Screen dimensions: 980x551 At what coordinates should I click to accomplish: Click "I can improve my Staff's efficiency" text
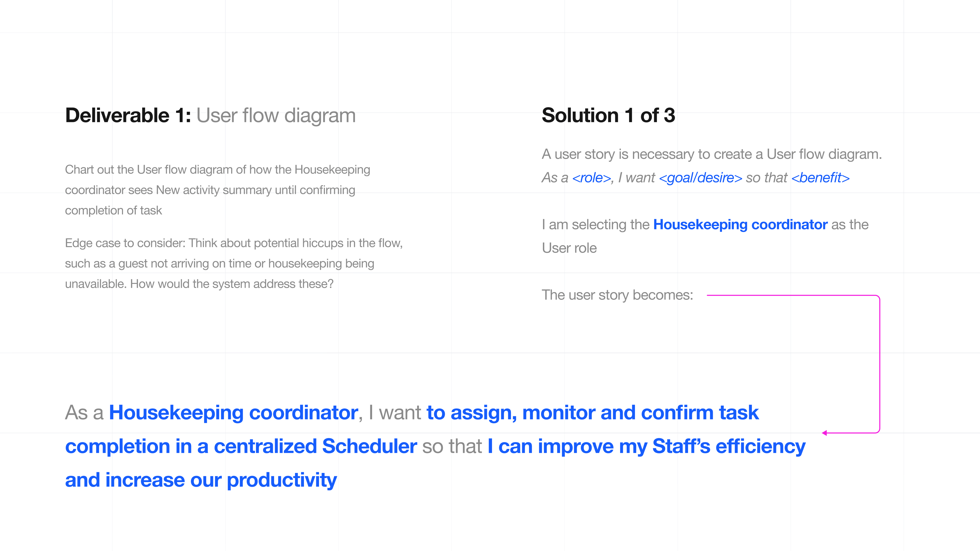[x=646, y=446]
